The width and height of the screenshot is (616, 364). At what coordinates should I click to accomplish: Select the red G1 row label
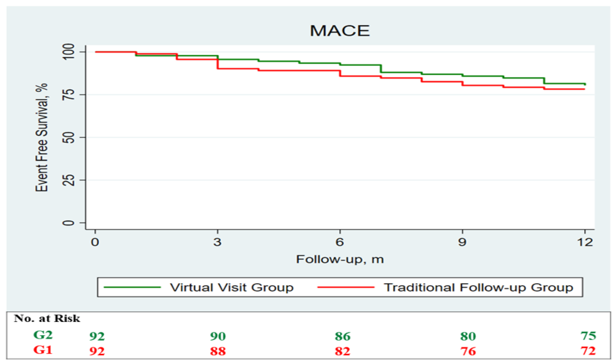pyautogui.click(x=43, y=350)
